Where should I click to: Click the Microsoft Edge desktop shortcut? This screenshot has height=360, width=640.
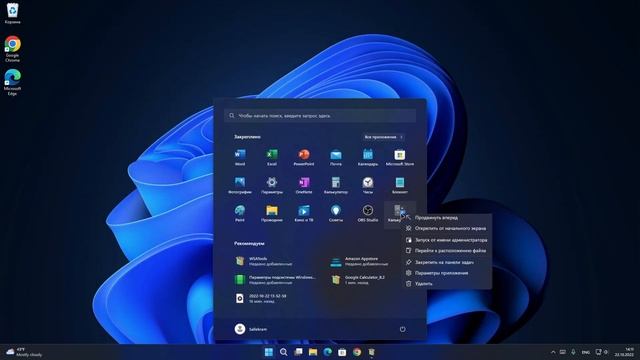(12, 82)
